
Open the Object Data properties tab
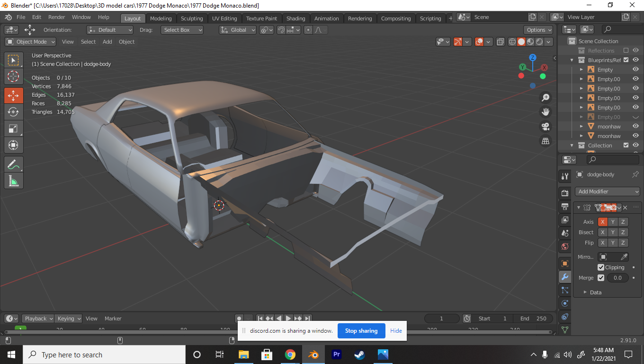[x=564, y=329]
